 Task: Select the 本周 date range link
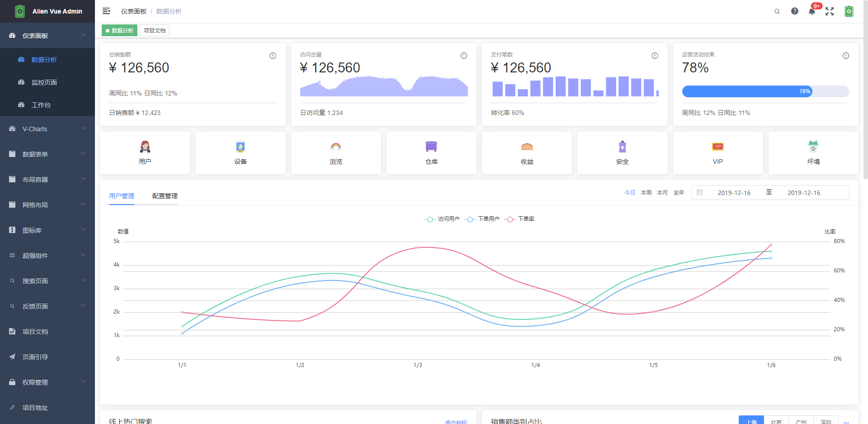pyautogui.click(x=646, y=193)
